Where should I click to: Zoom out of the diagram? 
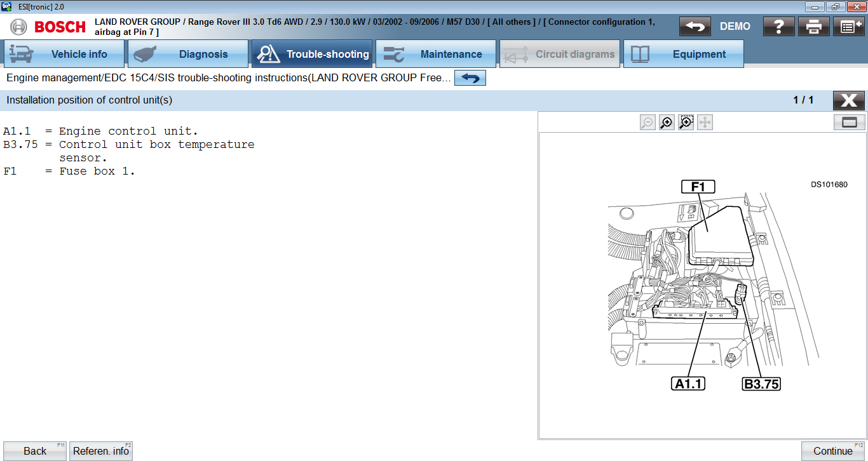648,123
